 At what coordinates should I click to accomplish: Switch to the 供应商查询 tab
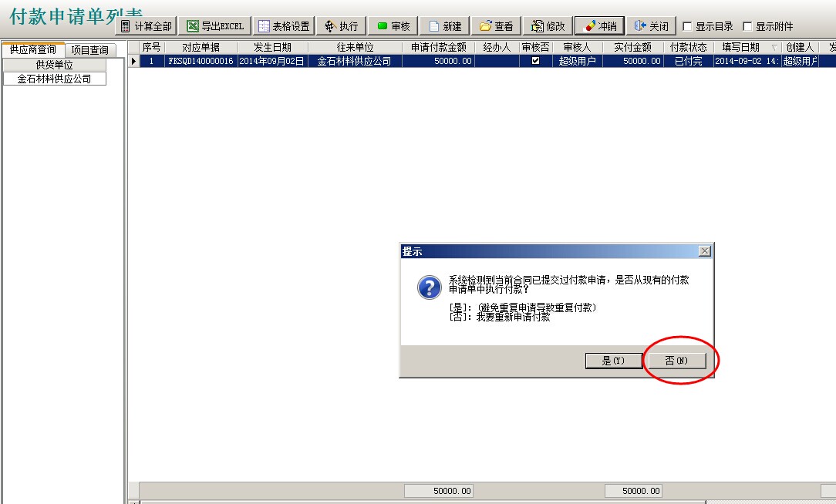[x=32, y=49]
